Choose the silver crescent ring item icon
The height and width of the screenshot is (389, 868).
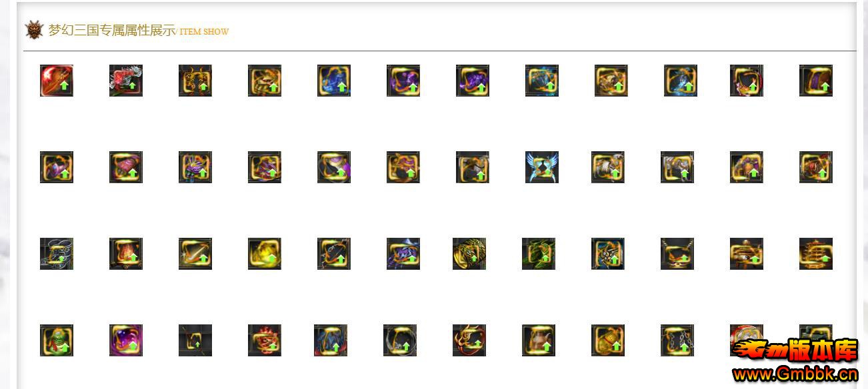coord(400,340)
